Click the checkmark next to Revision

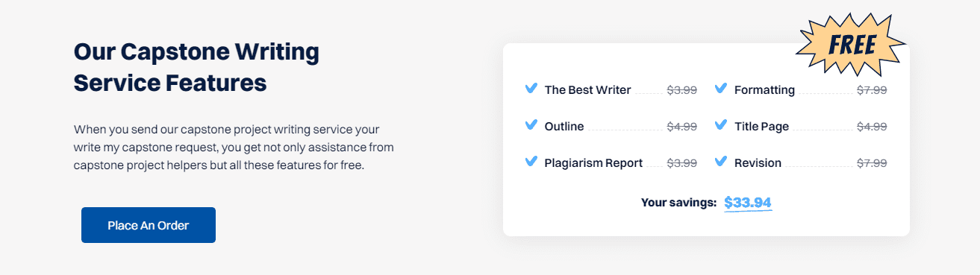pyautogui.click(x=721, y=162)
